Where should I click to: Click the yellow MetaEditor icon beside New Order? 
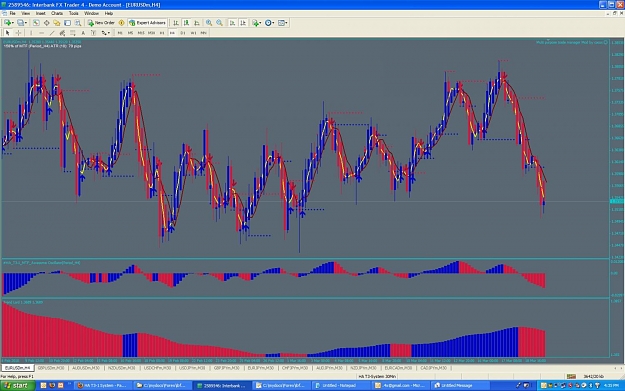pyautogui.click(x=122, y=23)
